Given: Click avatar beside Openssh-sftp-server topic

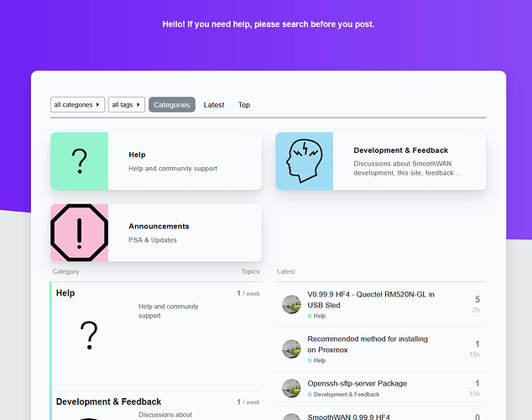Looking at the screenshot, I should 291,388.
